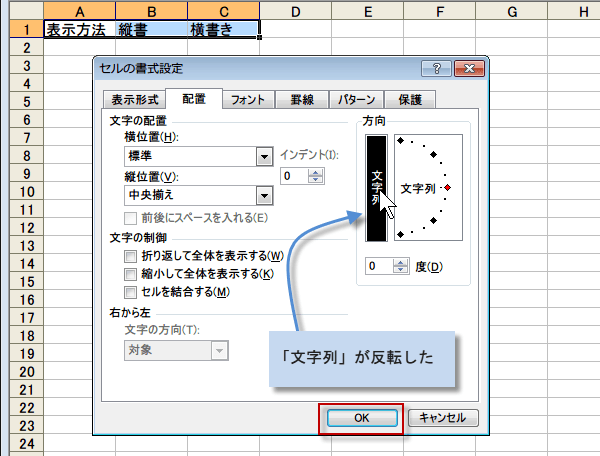Check セルを結合する checkbox

click(x=130, y=292)
